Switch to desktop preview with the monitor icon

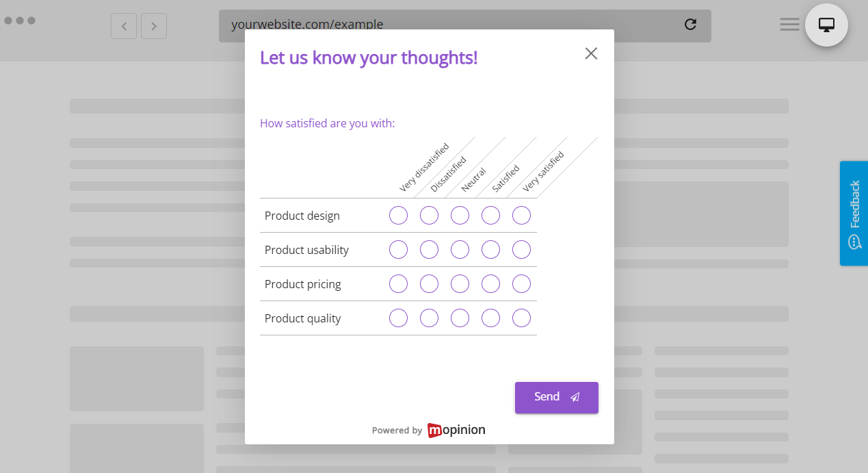coord(826,23)
